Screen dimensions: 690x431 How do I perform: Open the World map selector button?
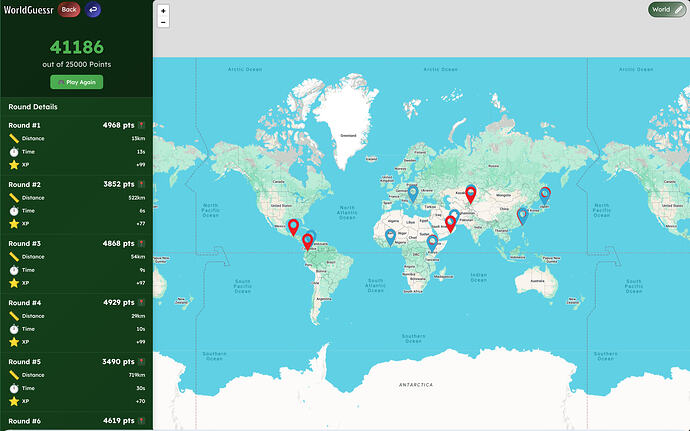pyautogui.click(x=667, y=10)
